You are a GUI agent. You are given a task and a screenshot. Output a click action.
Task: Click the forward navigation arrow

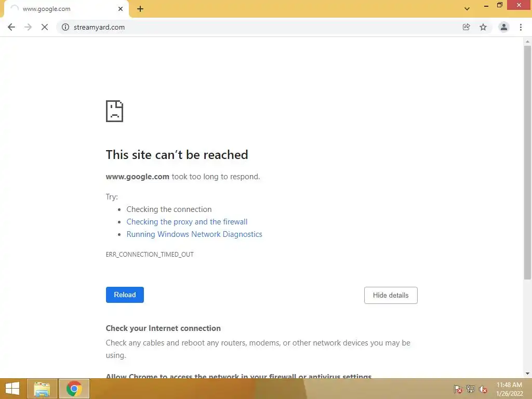[28, 27]
